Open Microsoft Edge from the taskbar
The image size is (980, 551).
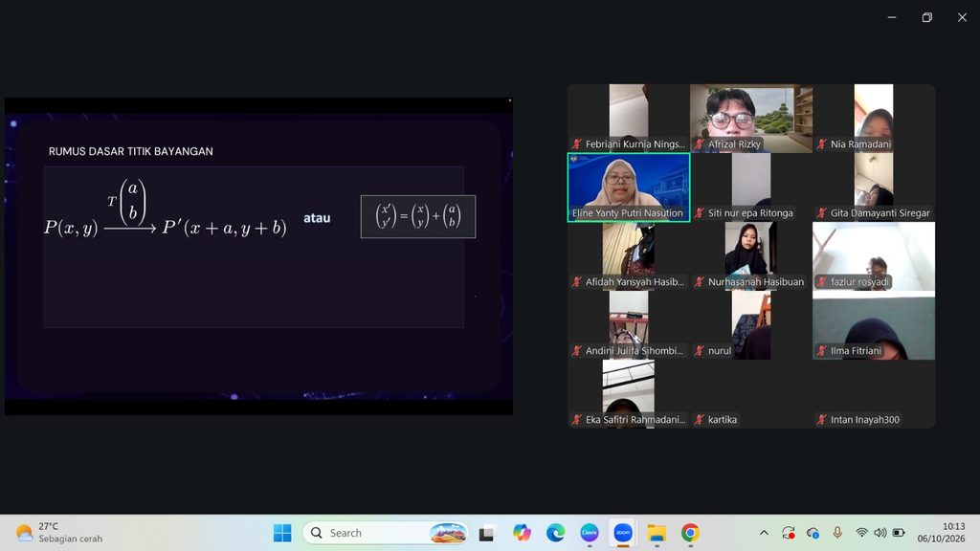click(556, 533)
